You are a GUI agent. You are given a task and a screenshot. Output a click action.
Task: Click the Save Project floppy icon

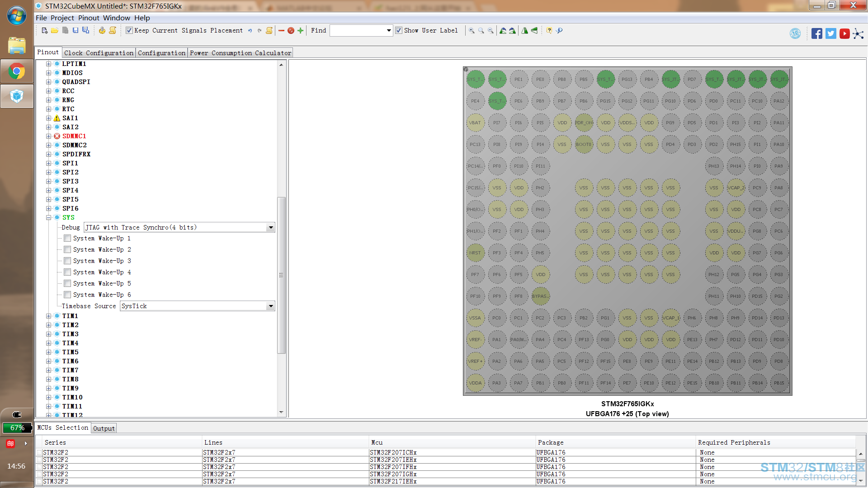(x=75, y=30)
